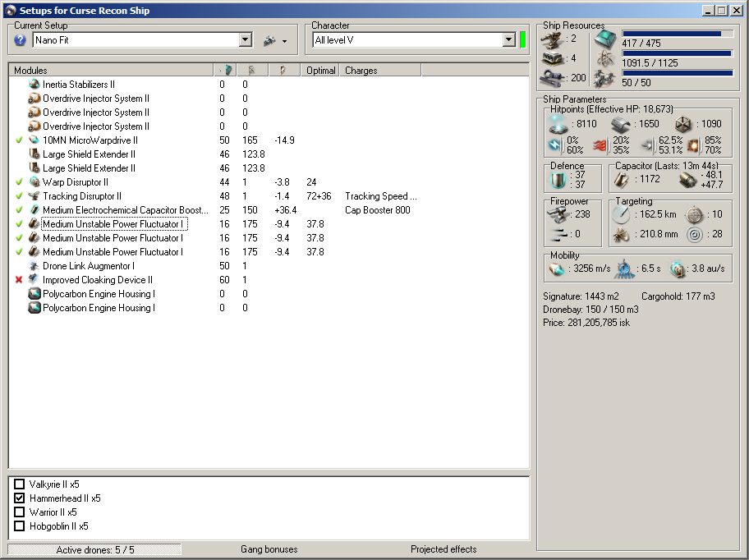Click the Tracking Disruptor II module icon
The image size is (749, 560).
point(34,195)
